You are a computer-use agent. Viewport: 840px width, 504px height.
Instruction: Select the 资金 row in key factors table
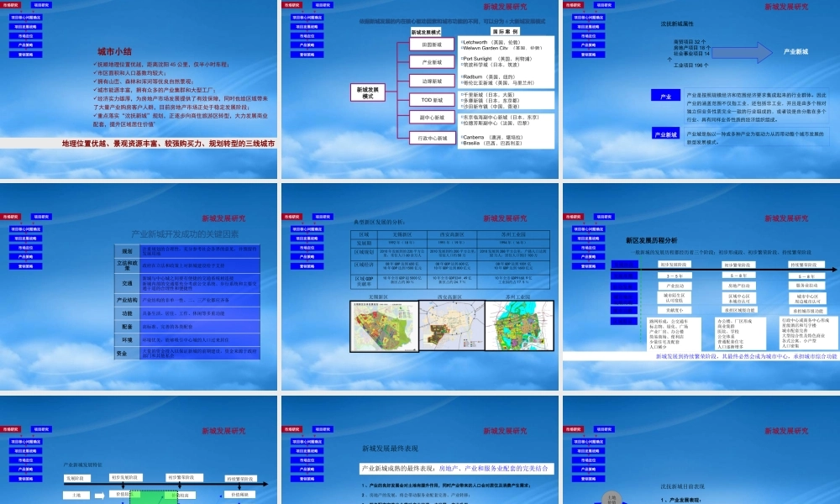(x=187, y=353)
